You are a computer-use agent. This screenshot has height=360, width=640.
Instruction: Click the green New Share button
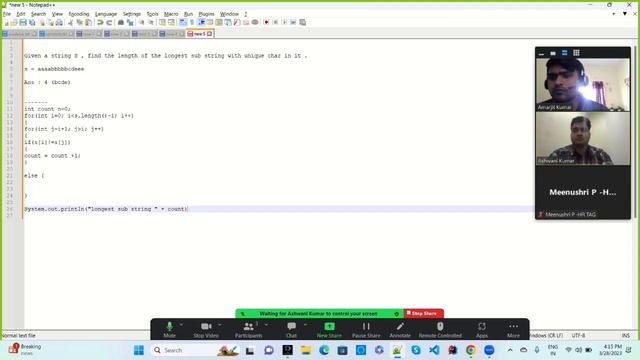coord(329,329)
